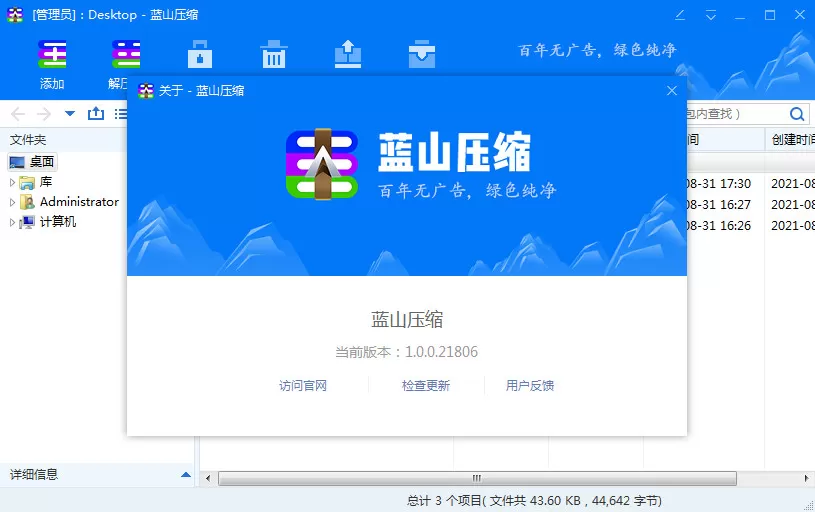Image resolution: width=815 pixels, height=512 pixels.
Task: Click the 详细信息 label
Action: click(x=34, y=474)
